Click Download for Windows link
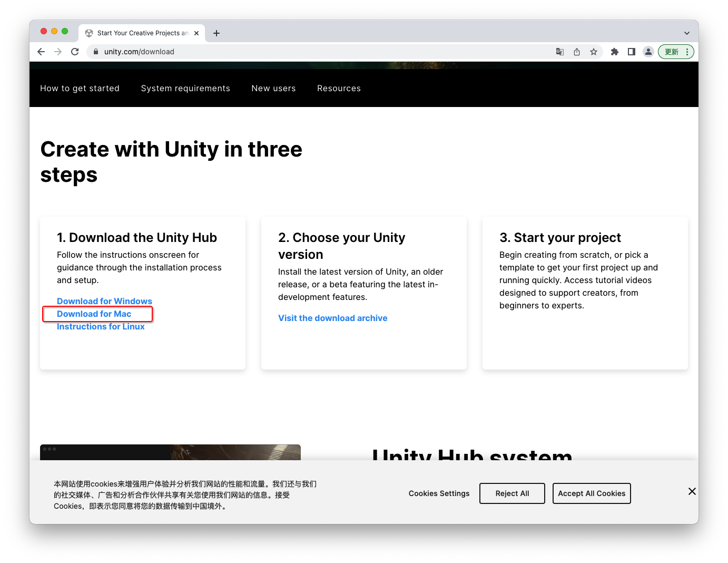 (x=104, y=302)
